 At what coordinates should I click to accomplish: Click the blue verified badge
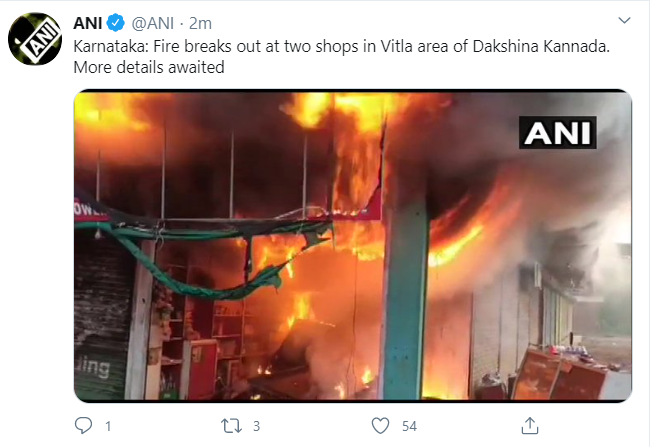116,23
